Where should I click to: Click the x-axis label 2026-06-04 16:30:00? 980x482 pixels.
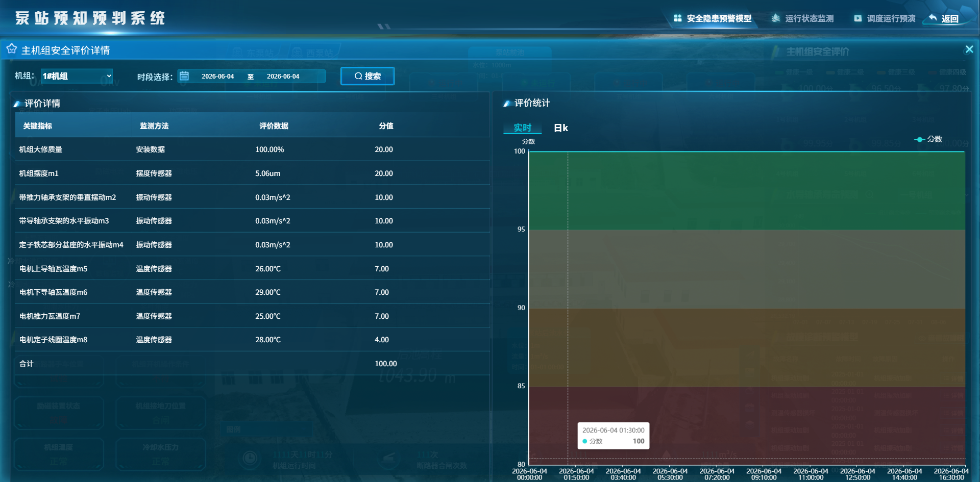tap(951, 474)
